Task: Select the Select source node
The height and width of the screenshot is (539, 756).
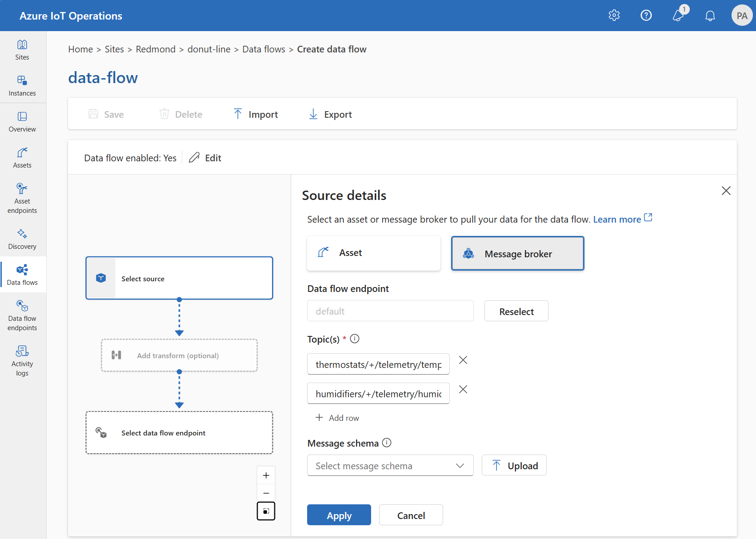Action: coord(179,278)
